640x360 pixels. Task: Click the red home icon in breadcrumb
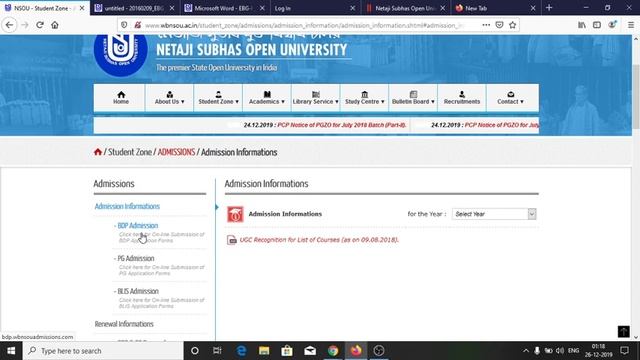98,152
